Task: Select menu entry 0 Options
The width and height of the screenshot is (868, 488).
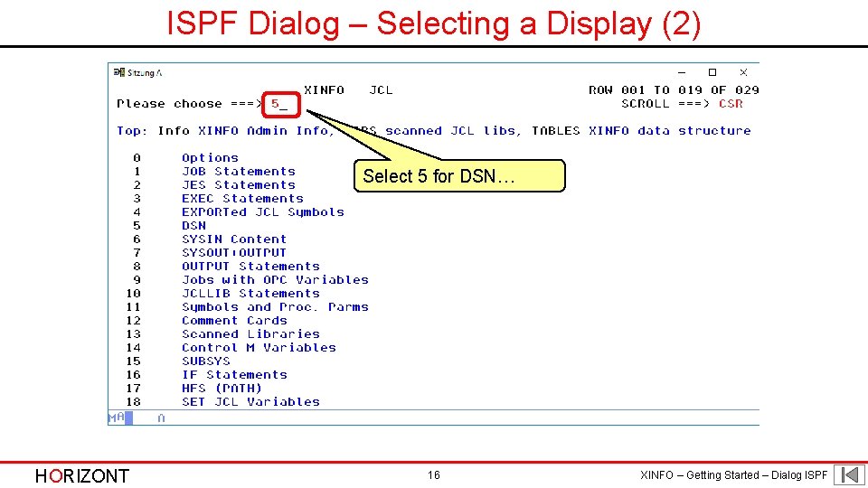Action: (x=210, y=157)
